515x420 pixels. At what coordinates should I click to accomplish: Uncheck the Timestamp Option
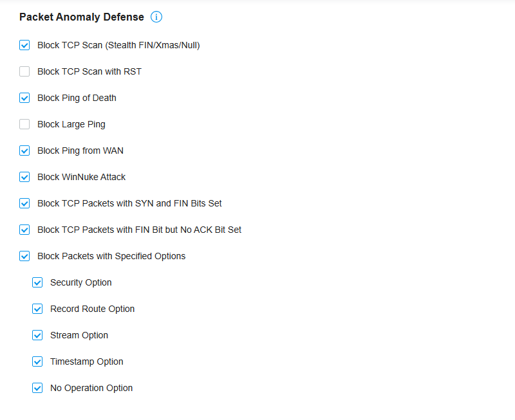[37, 361]
